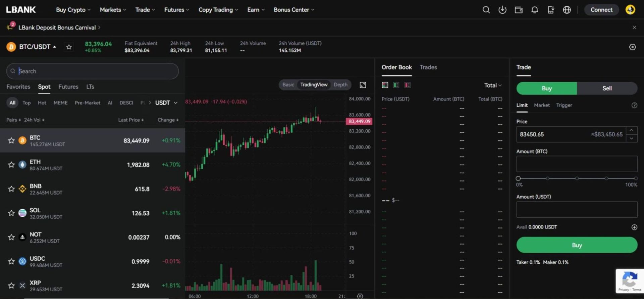Star BNB in the pair list
This screenshot has width=644, height=299.
pyautogui.click(x=11, y=189)
